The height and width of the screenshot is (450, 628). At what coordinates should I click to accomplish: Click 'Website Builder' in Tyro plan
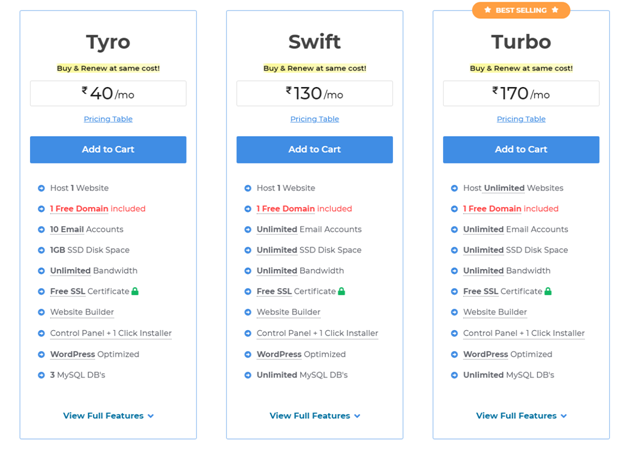(82, 312)
